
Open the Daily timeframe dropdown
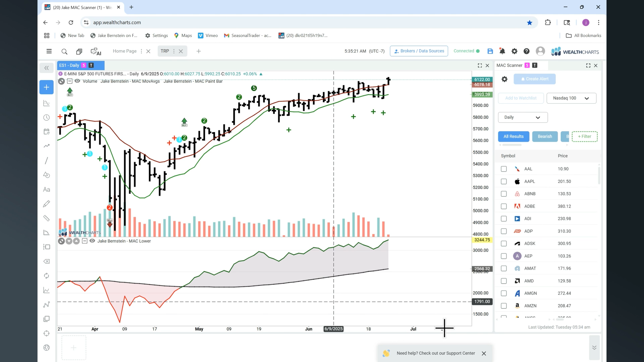pos(523,117)
